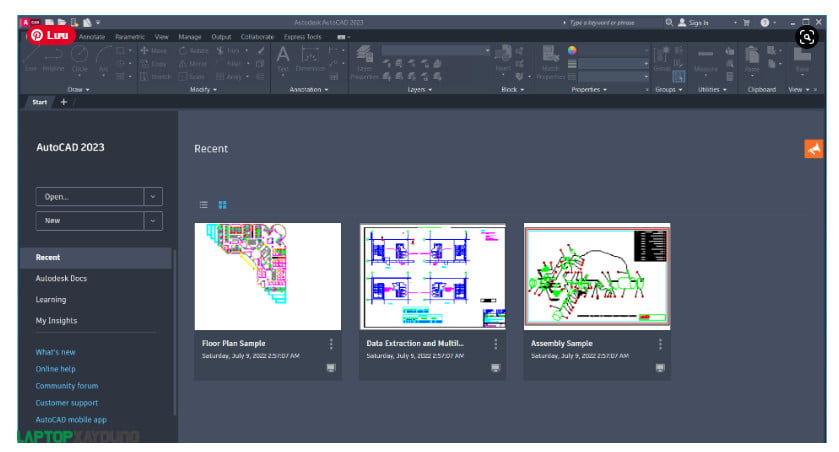Image resolution: width=839 pixels, height=452 pixels.
Task: Click the Trim tool
Action: (228, 51)
